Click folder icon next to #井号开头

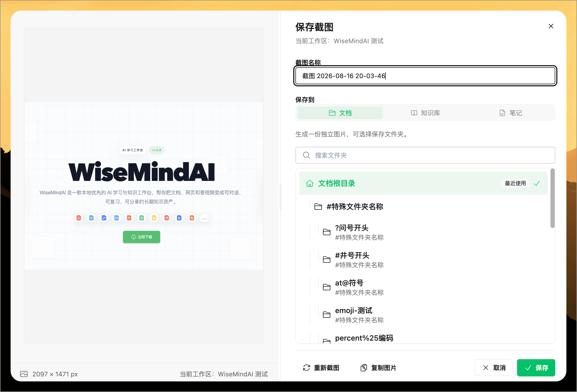[327, 260]
